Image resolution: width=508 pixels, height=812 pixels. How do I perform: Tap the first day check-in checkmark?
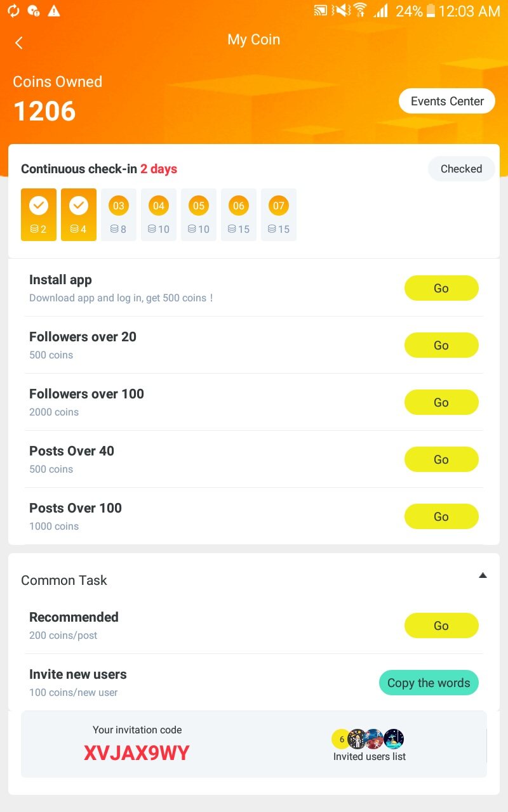coord(39,206)
